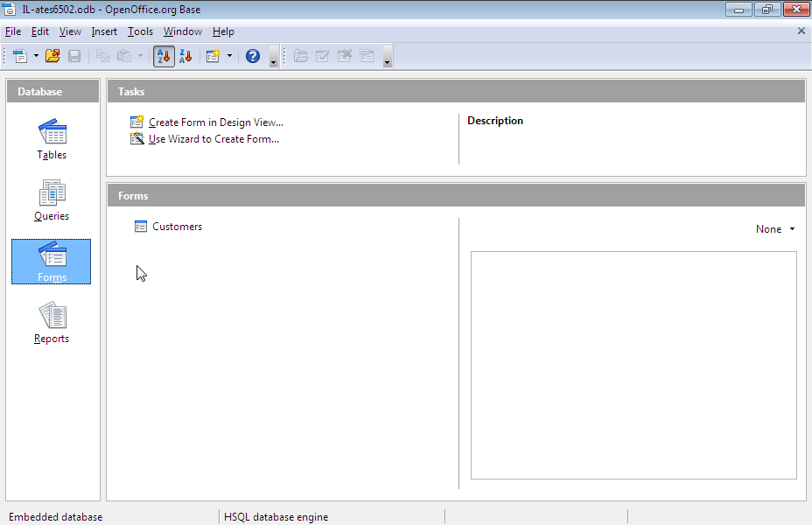The height and width of the screenshot is (525, 812).
Task: Open the None preview mode dropdown
Action: coord(775,229)
